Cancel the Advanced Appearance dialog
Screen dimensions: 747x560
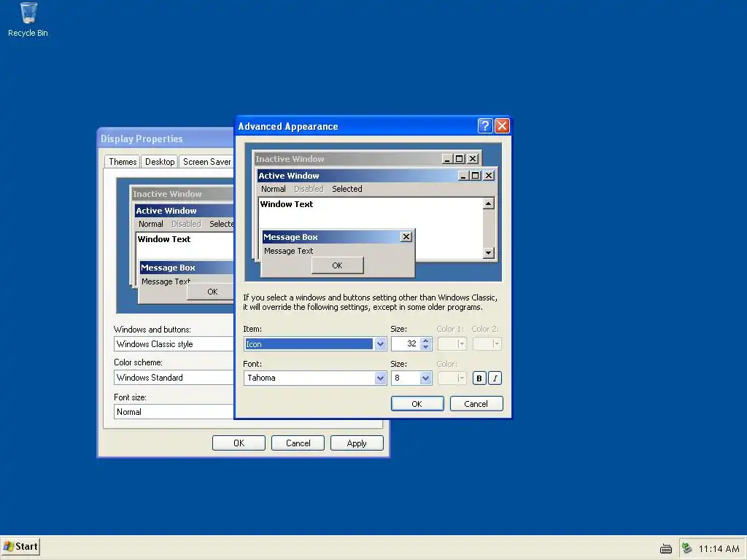[476, 404]
